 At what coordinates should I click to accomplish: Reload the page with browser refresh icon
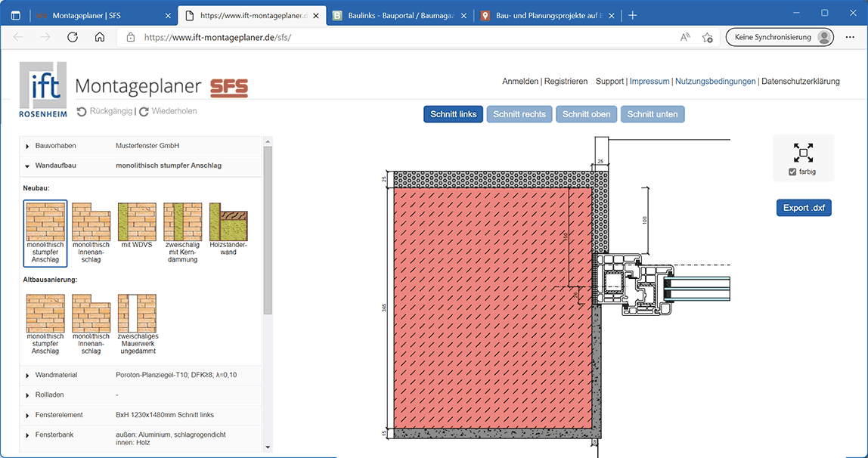click(x=73, y=37)
